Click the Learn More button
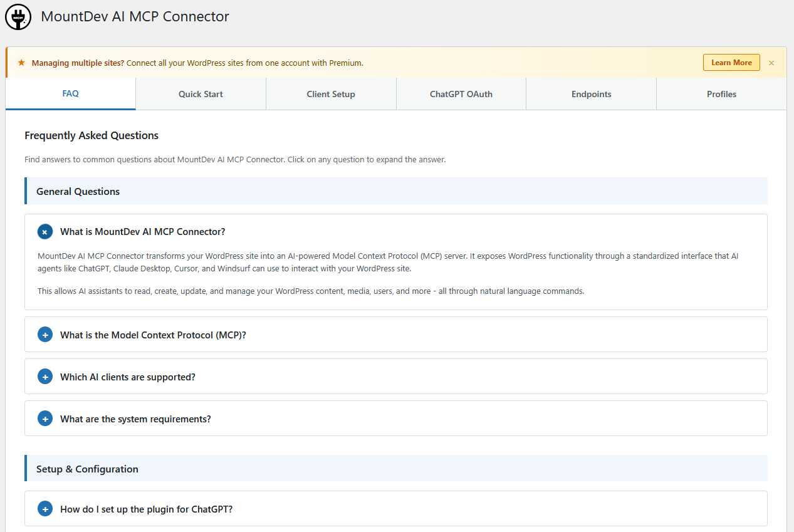This screenshot has height=532, width=794. click(x=731, y=62)
